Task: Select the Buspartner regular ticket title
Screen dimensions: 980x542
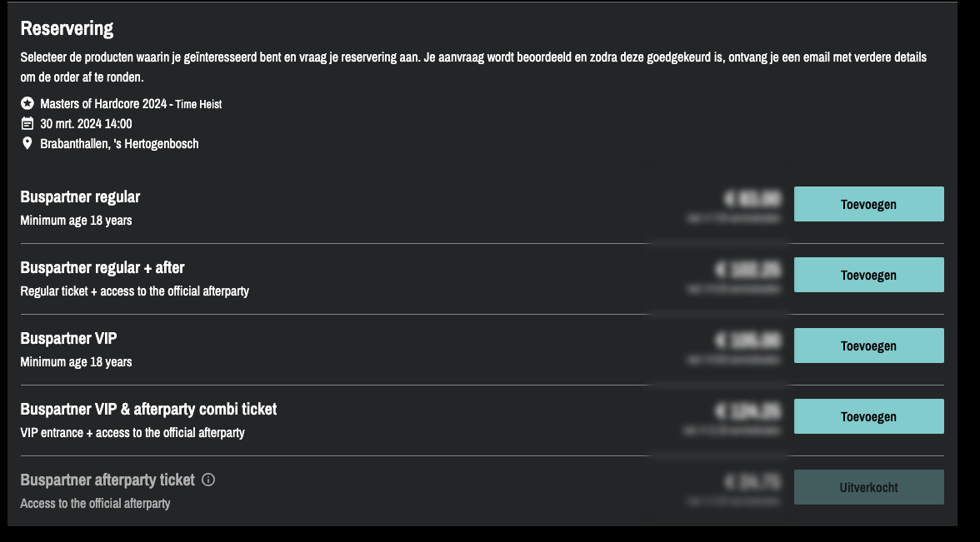Action: click(80, 197)
